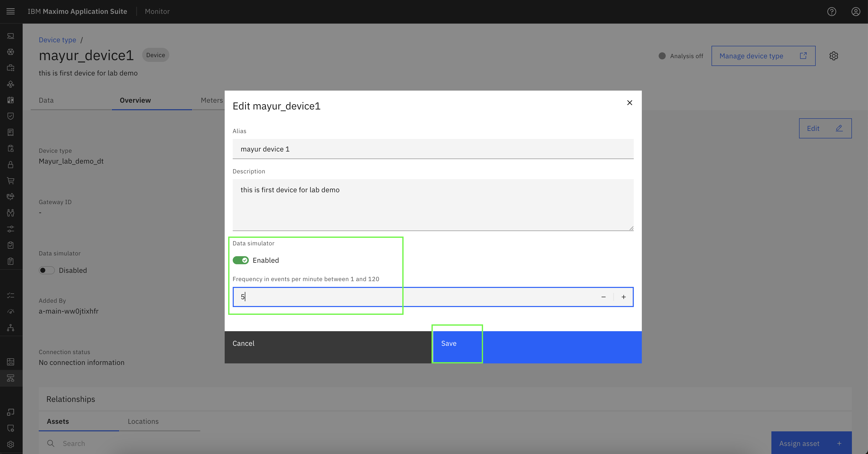Click the calendar icon in the sidebar

11,100
